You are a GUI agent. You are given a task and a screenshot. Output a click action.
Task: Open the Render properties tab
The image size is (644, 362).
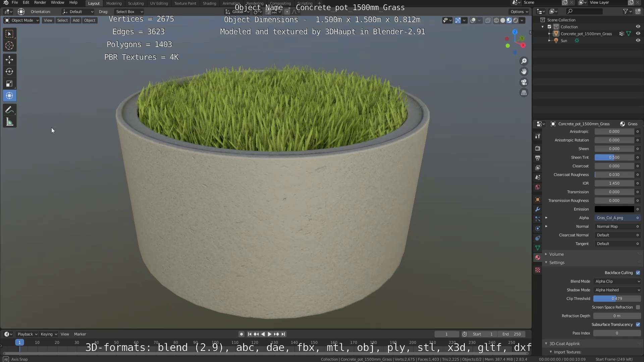[x=538, y=148]
